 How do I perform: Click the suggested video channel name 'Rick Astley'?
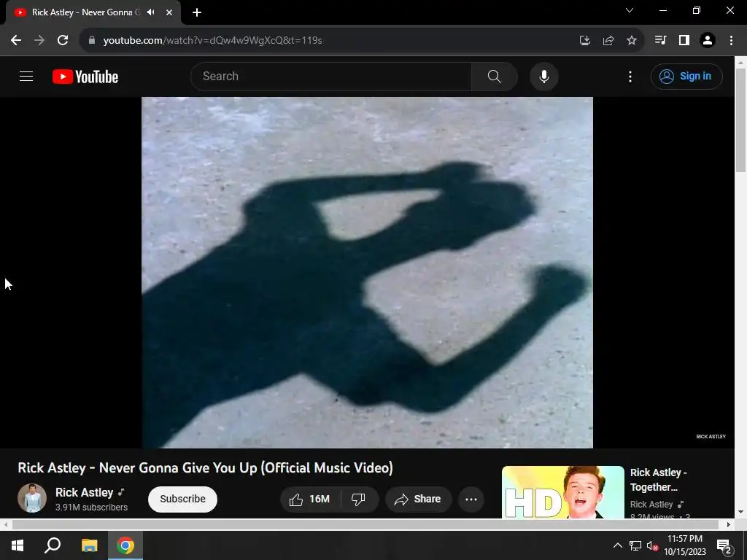point(651,505)
